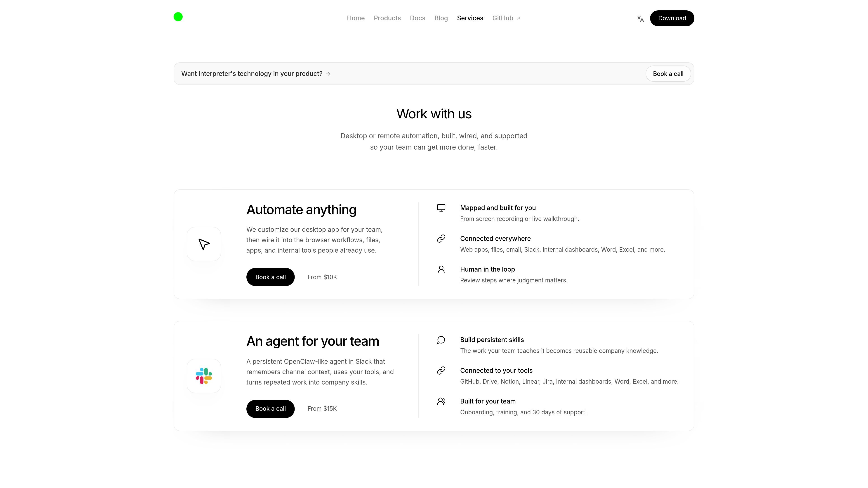Screen dimensions: 868x488
Task: Click Book a call in the top banner
Action: click(668, 74)
